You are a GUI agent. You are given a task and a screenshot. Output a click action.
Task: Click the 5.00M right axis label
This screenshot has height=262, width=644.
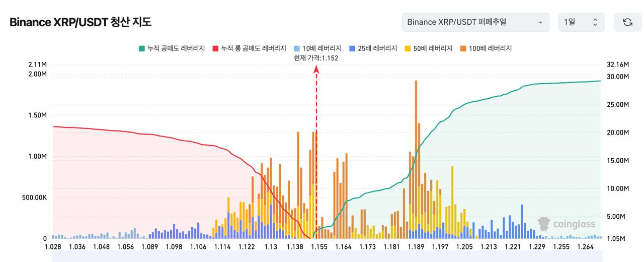[x=616, y=217]
